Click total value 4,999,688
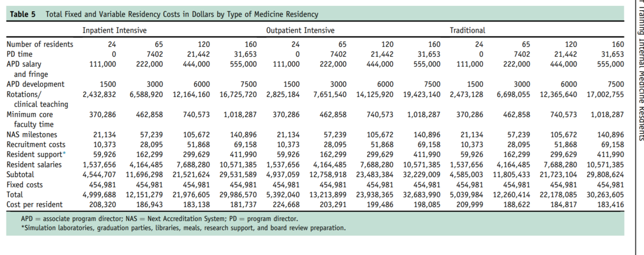Screen dimensions: 644x255 click(100, 194)
